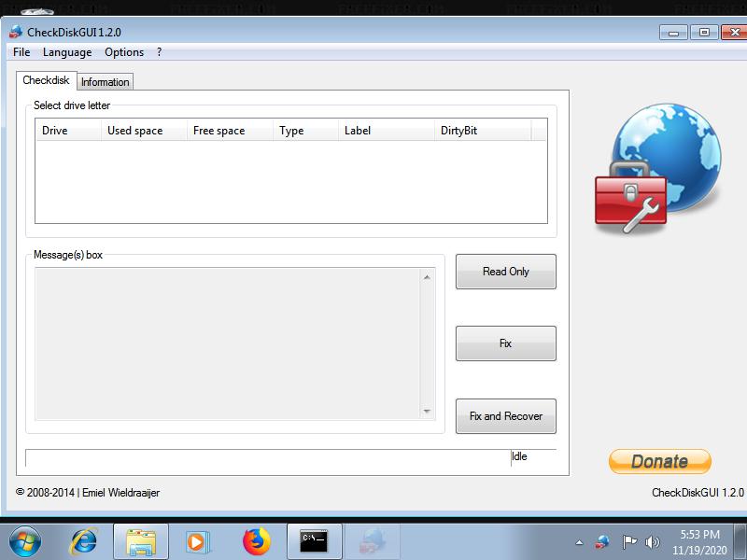Screen dimensions: 747x560
Task: Click the CheckDiskGUI taskbar button
Action: [x=373, y=541]
